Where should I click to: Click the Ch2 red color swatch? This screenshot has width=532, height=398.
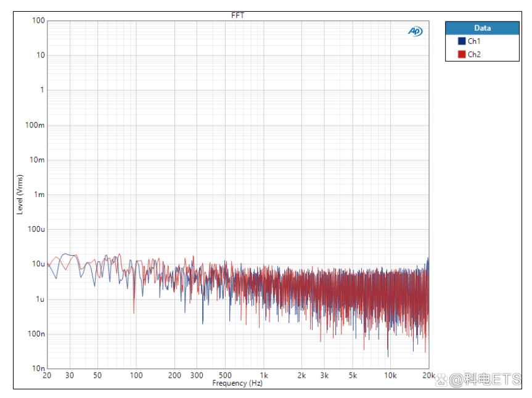(462, 54)
